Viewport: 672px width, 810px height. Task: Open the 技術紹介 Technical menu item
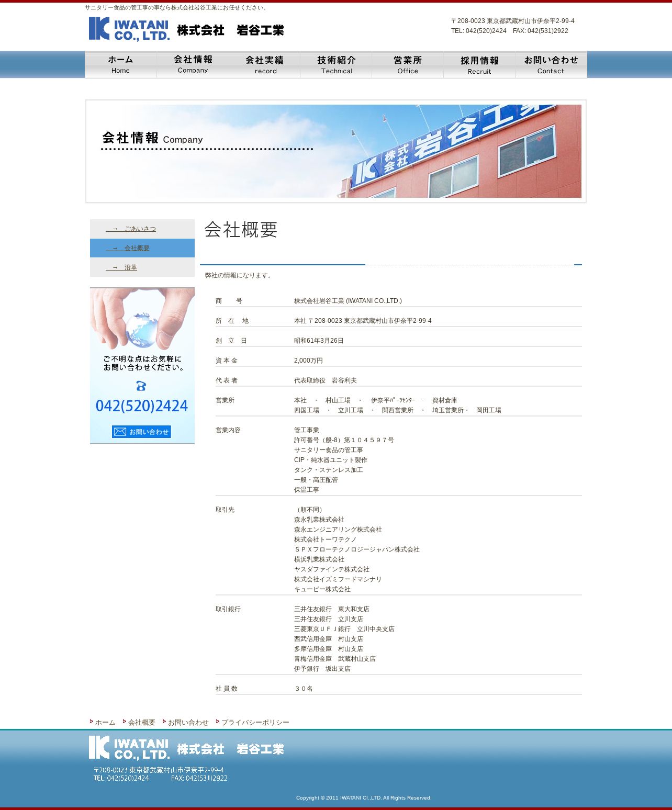[336, 64]
